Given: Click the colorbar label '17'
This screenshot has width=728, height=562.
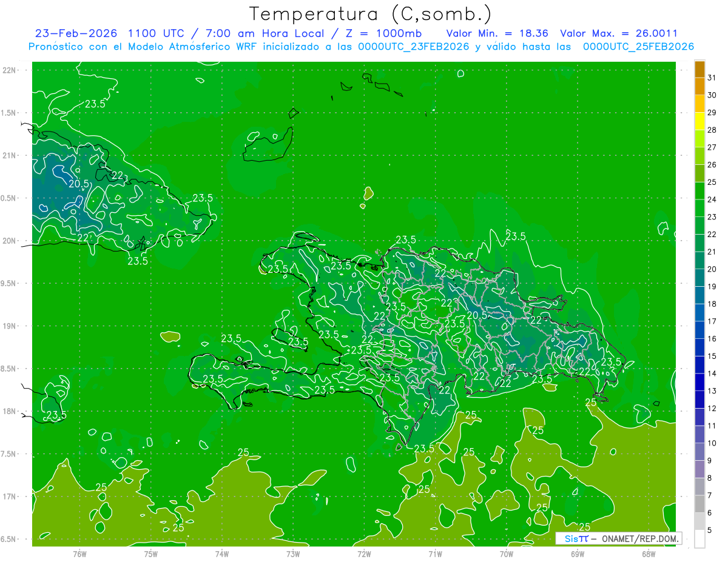Looking at the screenshot, I should coord(712,321).
